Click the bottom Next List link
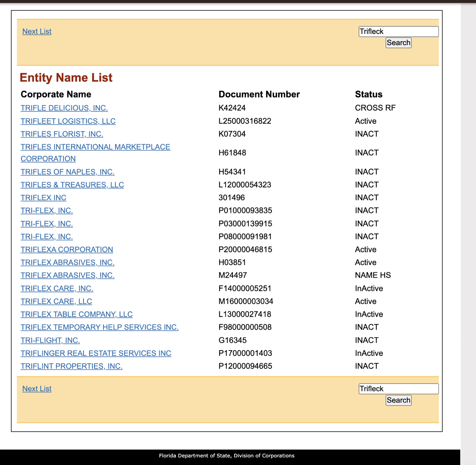This screenshot has width=476, height=465. click(x=37, y=389)
